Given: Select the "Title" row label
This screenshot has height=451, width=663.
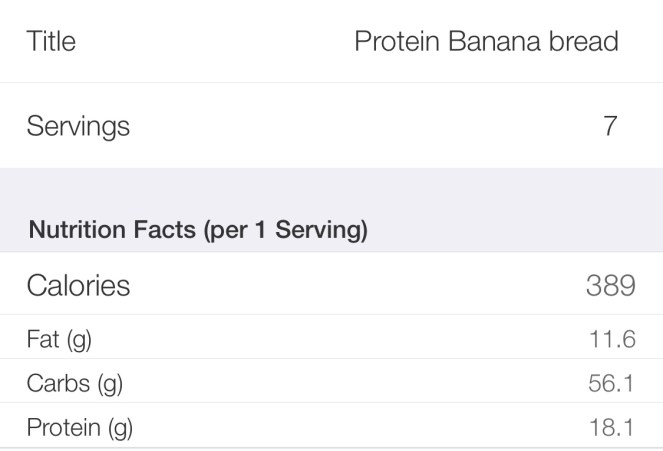Looking at the screenshot, I should tap(51, 41).
